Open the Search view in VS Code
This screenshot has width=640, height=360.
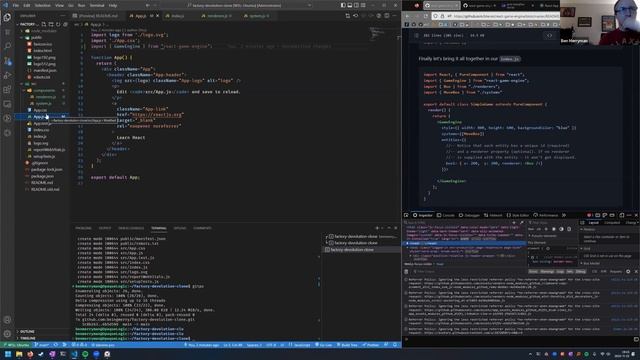tap(7, 46)
